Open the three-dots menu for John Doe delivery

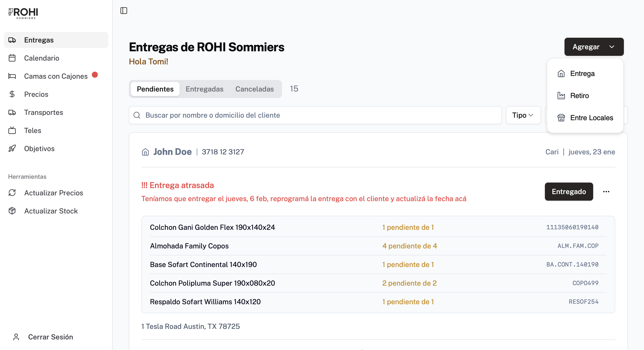[606, 192]
